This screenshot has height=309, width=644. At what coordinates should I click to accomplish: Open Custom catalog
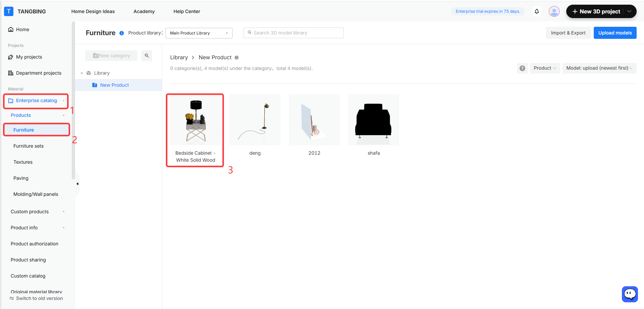coord(28,276)
